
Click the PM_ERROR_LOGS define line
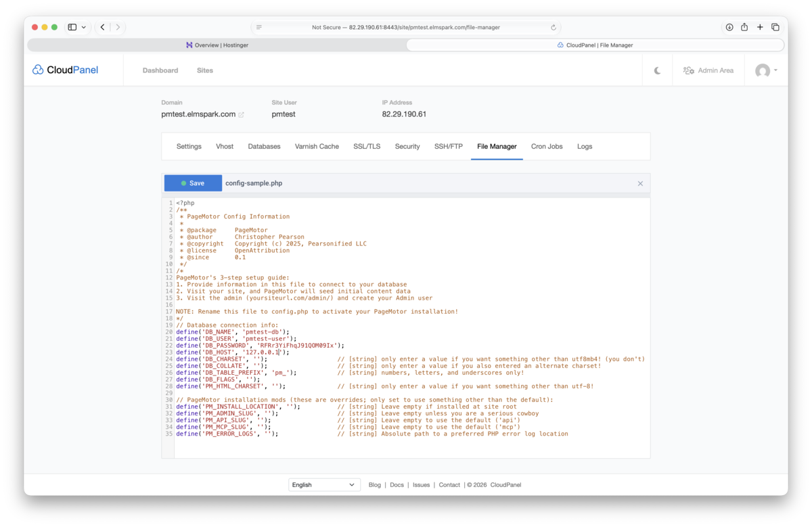(x=227, y=434)
